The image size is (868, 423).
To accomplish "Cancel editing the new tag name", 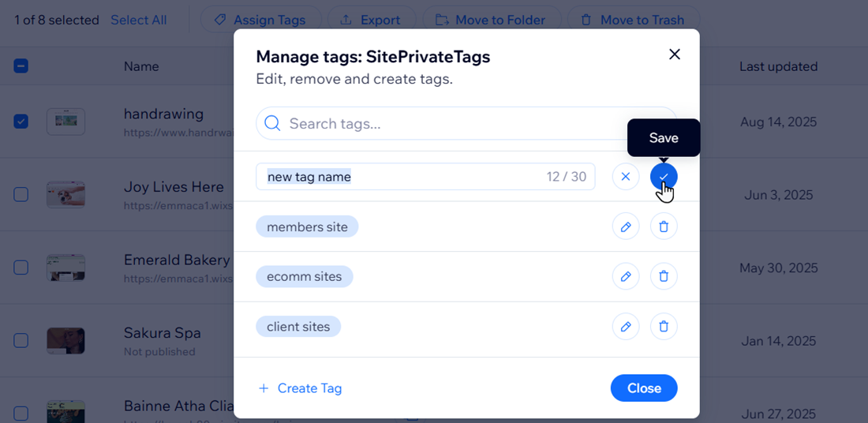I will [x=626, y=177].
